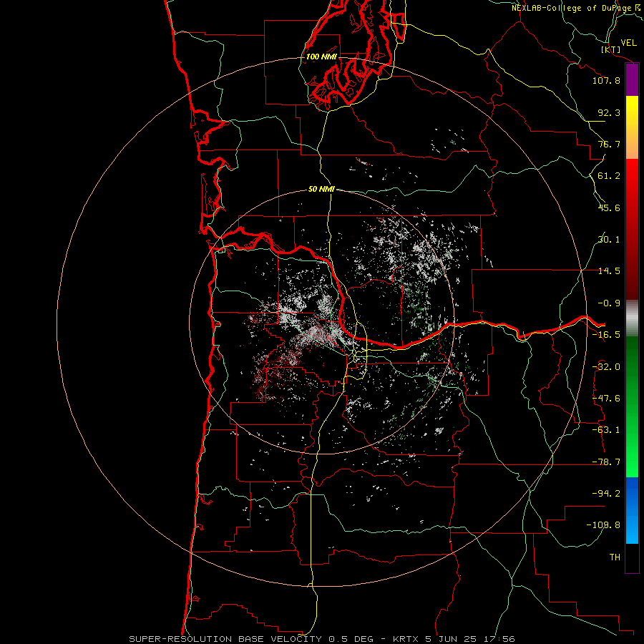644x644 pixels.
Task: Click the -109.8 velocity scale value
Action: [603, 525]
